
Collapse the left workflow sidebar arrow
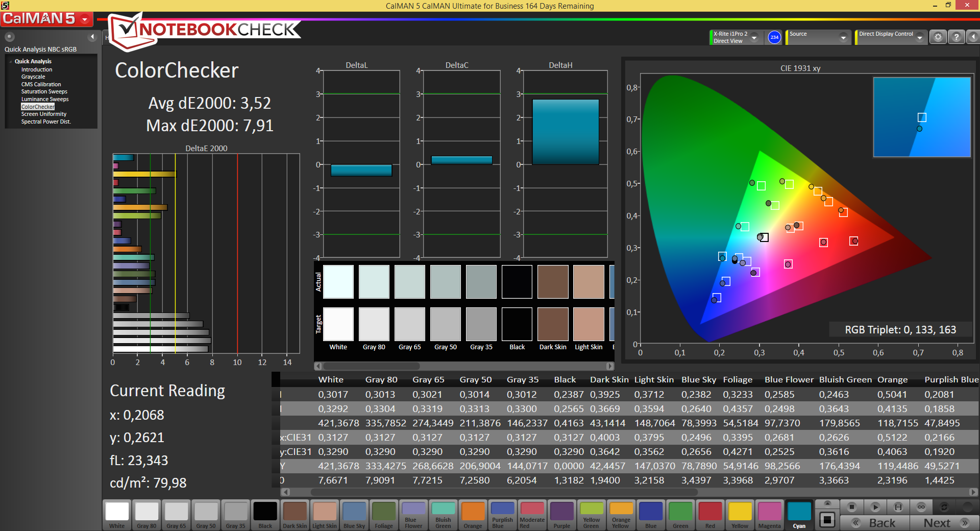click(92, 37)
